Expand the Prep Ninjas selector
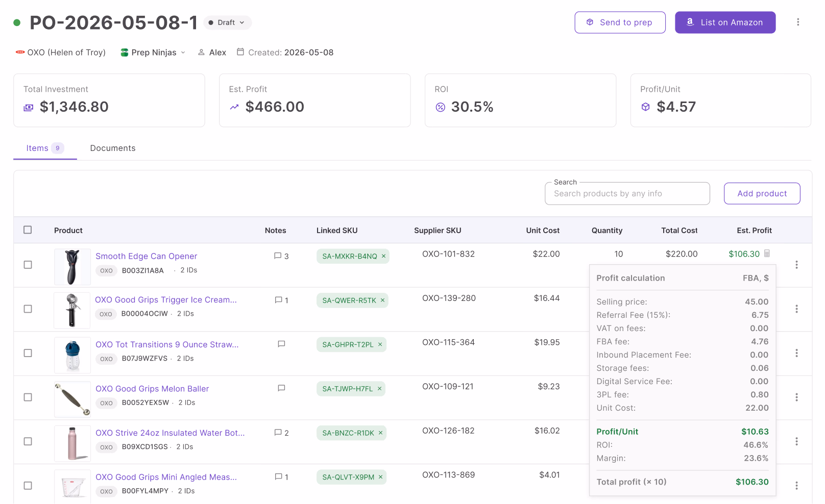 pyautogui.click(x=153, y=53)
